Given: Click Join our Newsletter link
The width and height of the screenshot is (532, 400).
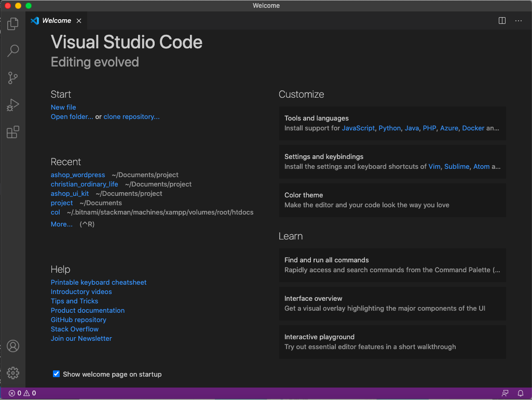Looking at the screenshot, I should [x=81, y=339].
